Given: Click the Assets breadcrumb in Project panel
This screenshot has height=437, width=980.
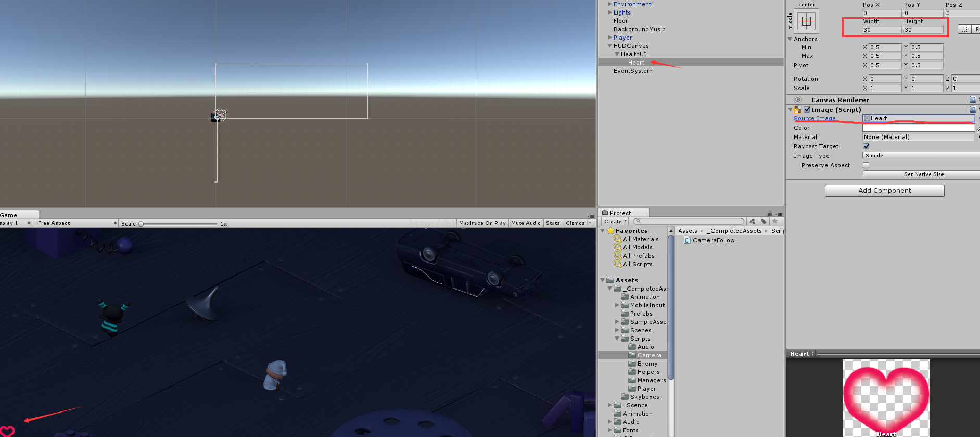Looking at the screenshot, I should coord(688,231).
